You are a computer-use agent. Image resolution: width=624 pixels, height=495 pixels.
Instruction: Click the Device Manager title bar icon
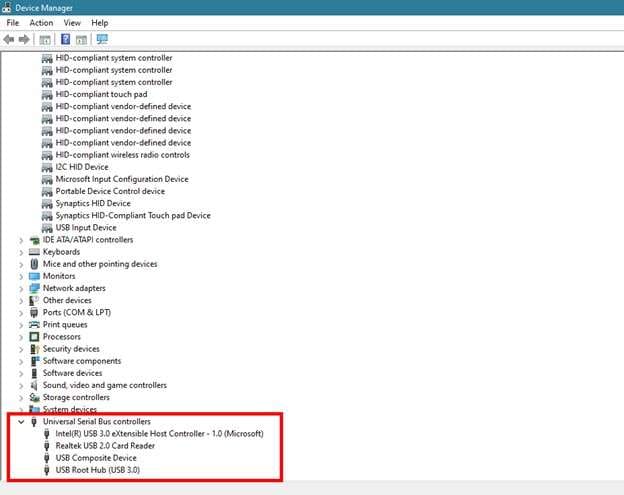pyautogui.click(x=6, y=8)
